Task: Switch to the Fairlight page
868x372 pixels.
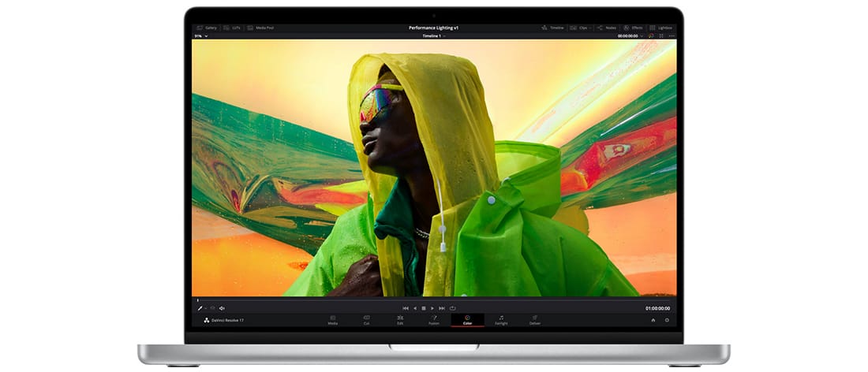Action: (501, 320)
